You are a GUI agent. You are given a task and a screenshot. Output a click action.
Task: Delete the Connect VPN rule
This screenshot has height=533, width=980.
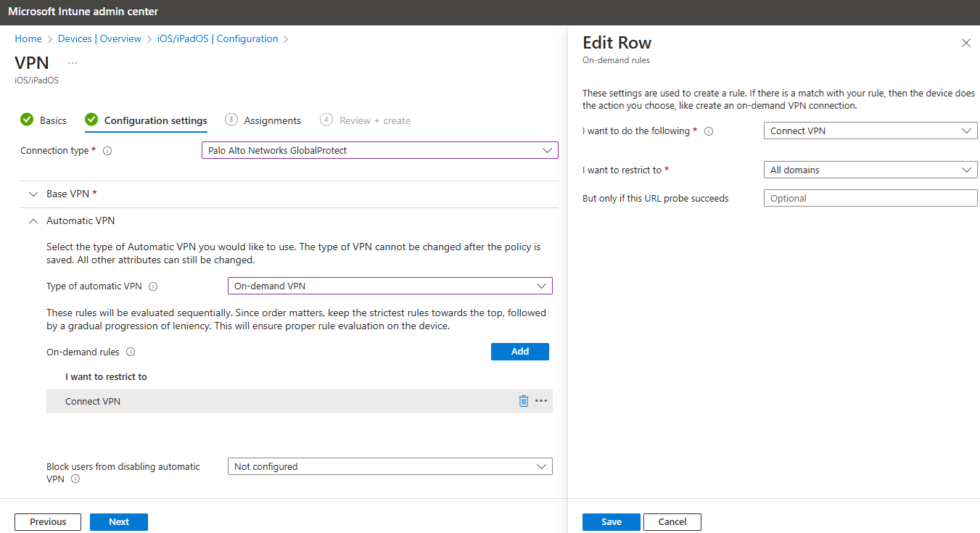(x=524, y=400)
